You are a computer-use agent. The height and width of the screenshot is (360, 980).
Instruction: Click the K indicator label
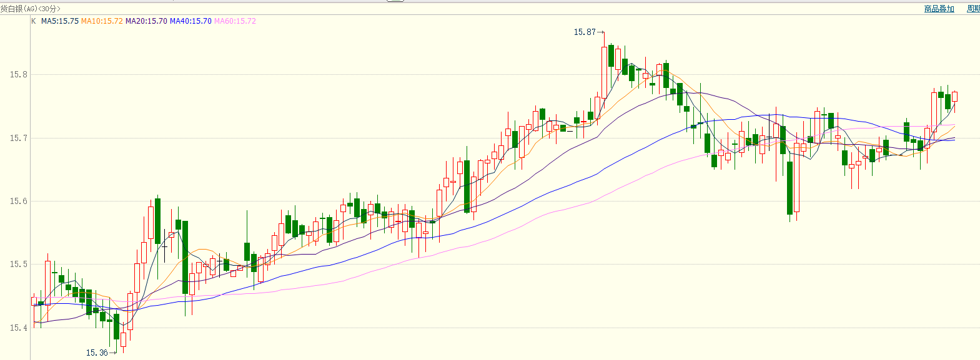[34, 21]
